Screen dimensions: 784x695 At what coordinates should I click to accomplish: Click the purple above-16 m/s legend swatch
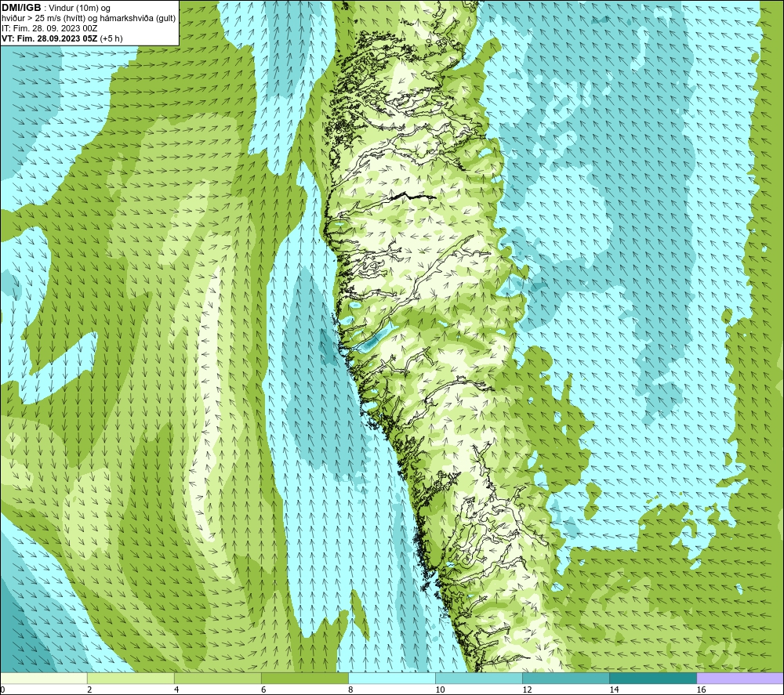pos(740,678)
